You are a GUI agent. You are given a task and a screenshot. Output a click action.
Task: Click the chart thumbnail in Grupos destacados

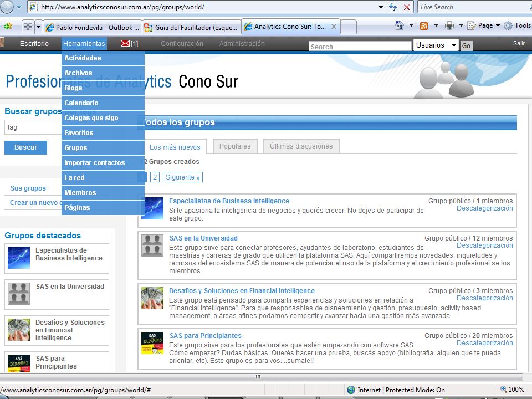[19, 258]
